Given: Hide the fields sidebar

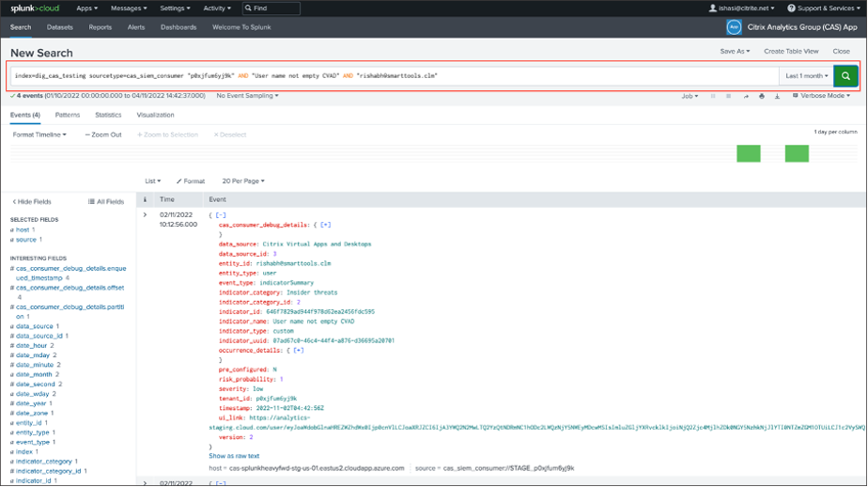Looking at the screenshot, I should pos(31,201).
